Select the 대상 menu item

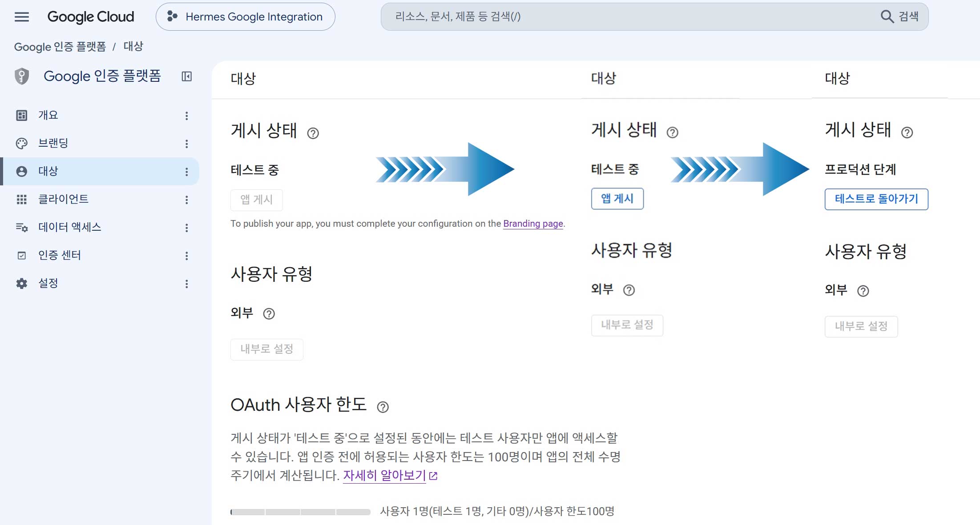click(x=100, y=172)
